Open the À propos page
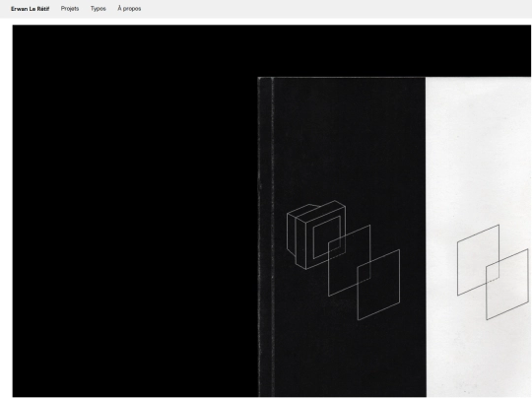This screenshot has height=399, width=532. tap(129, 9)
